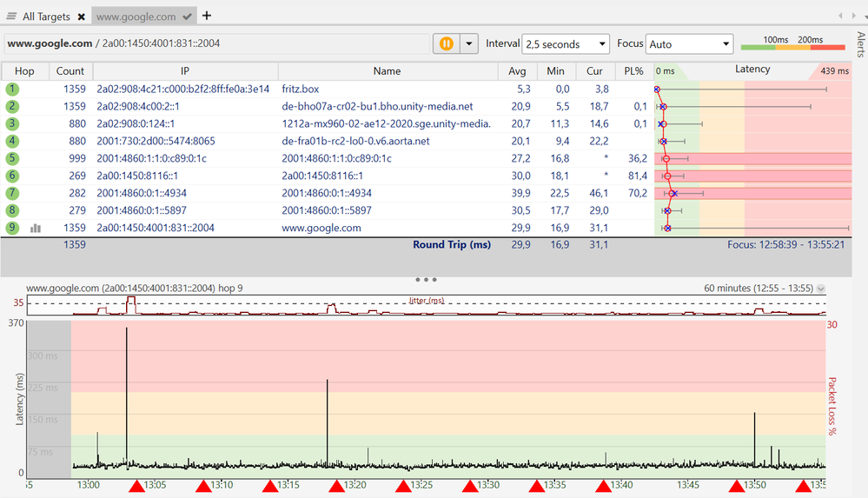The width and height of the screenshot is (868, 498).
Task: Add a new target tab with plus
Action: point(207,16)
